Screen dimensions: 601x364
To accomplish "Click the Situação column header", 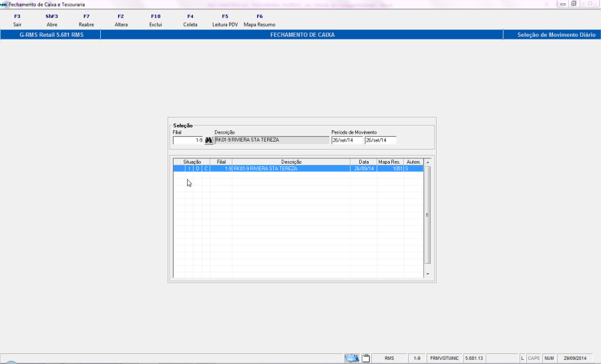I will click(192, 162).
